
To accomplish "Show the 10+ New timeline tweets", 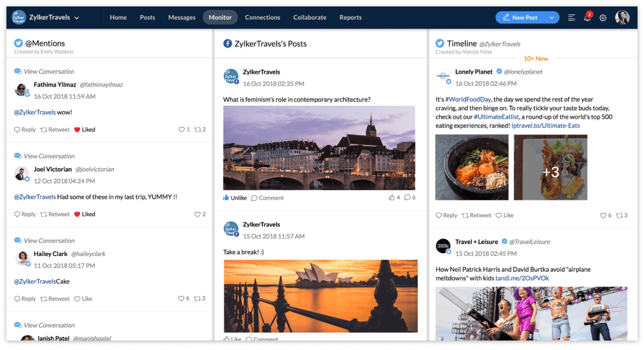I will [x=535, y=58].
